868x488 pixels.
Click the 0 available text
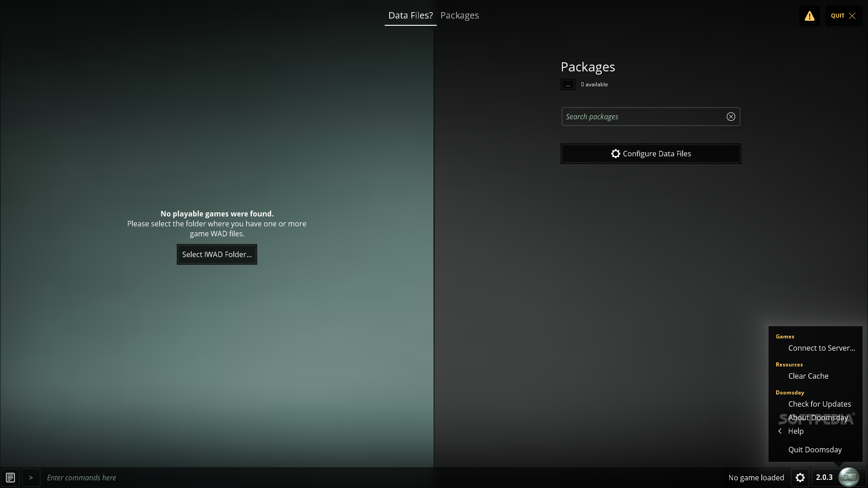click(594, 84)
